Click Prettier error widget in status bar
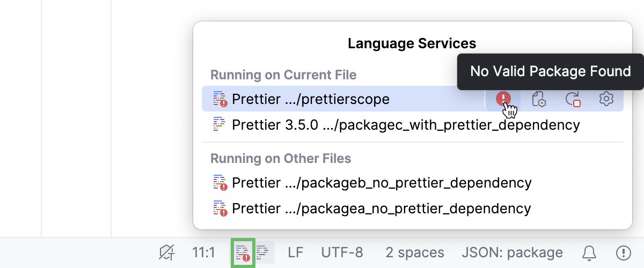Viewport: 644px width, 268px height. (243, 252)
